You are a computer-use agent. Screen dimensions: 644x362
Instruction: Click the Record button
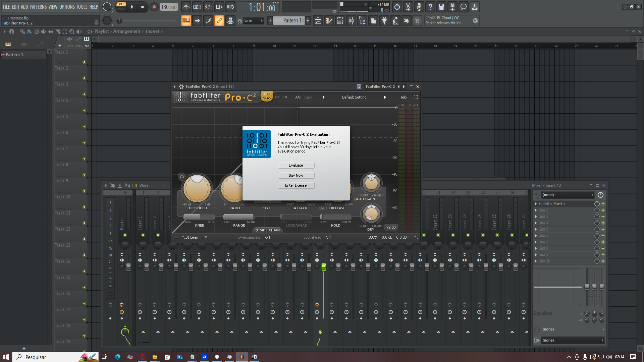(x=154, y=7)
